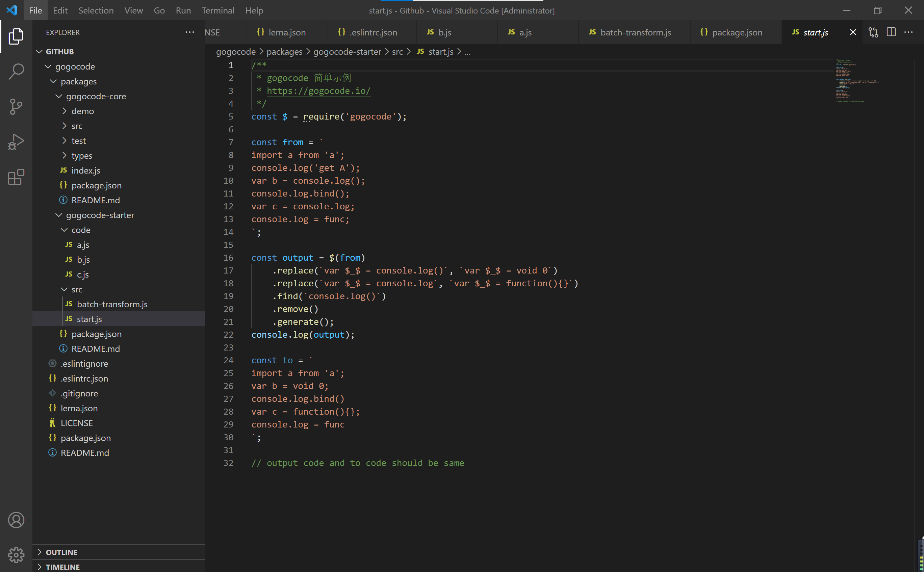Open the Go menu
Viewport: 924px width, 572px height.
click(159, 10)
